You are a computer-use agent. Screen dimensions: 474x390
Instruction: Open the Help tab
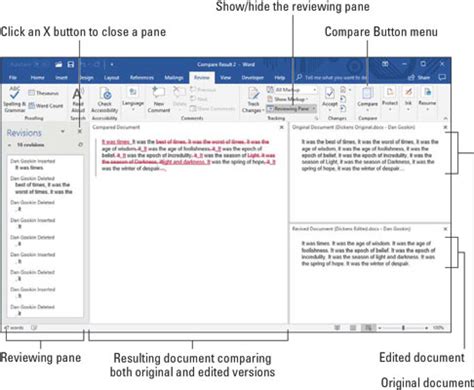279,77
